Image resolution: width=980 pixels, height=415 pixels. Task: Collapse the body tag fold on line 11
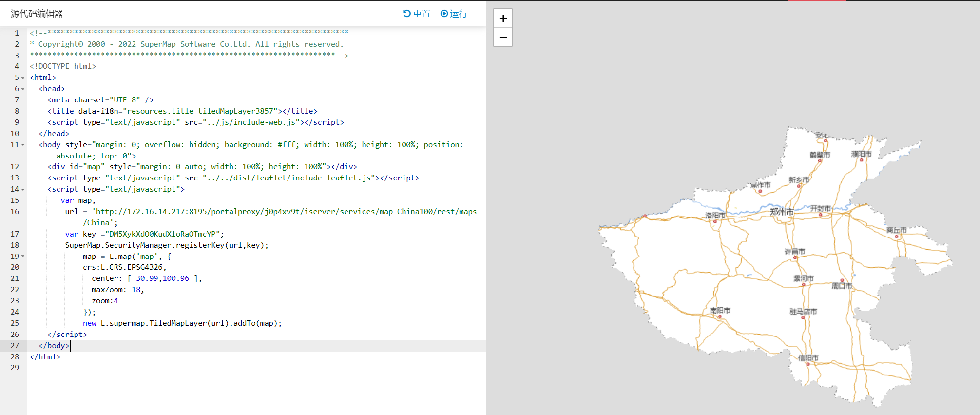point(23,145)
